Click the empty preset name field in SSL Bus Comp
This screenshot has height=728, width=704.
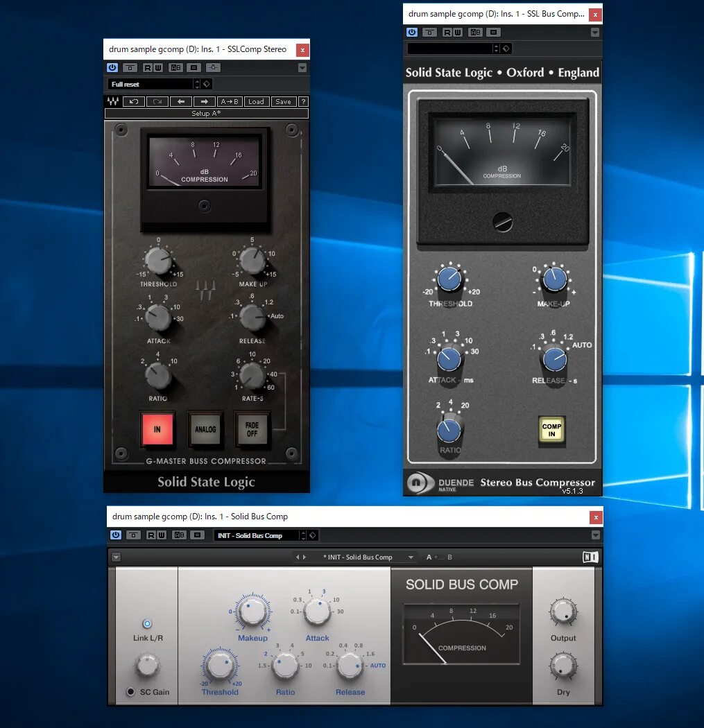pos(449,49)
